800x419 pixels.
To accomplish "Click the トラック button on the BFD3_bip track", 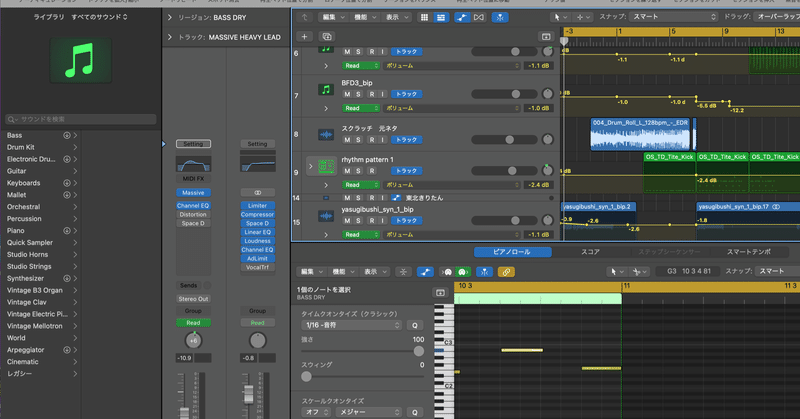I will [x=407, y=94].
